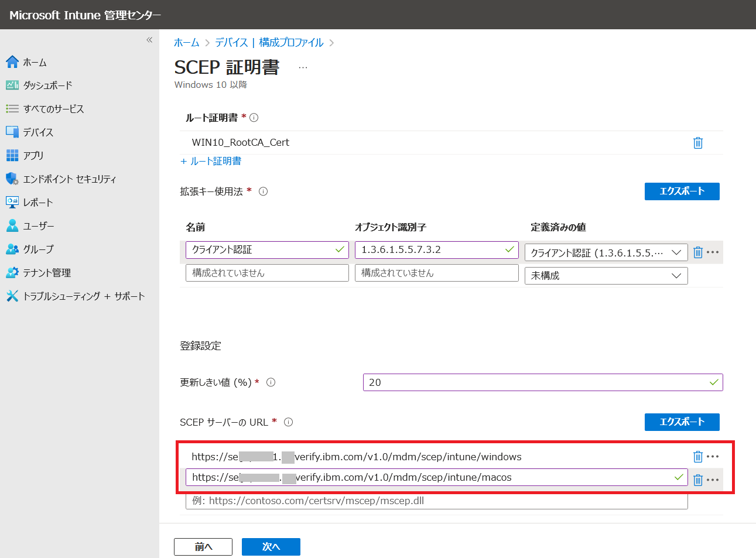The width and height of the screenshot is (756, 558).
Task: Click the ホーム breadcrumb link
Action: click(x=187, y=43)
